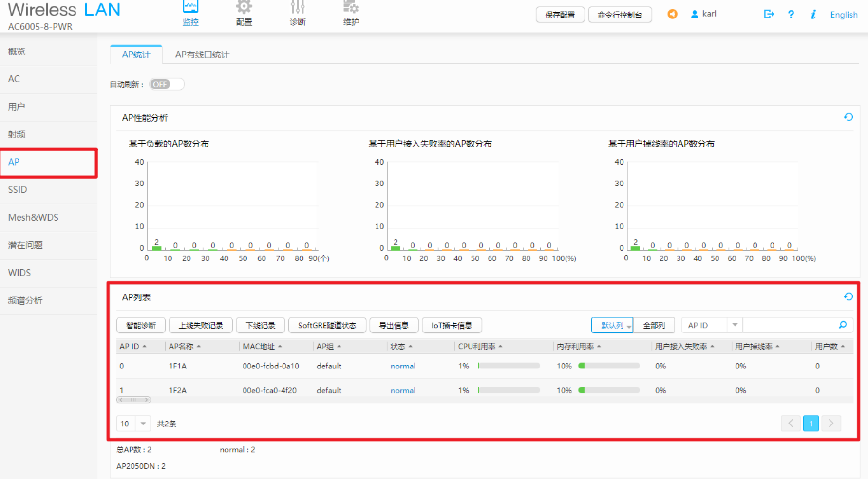
Task: Click the 全部列 button
Action: coord(654,325)
